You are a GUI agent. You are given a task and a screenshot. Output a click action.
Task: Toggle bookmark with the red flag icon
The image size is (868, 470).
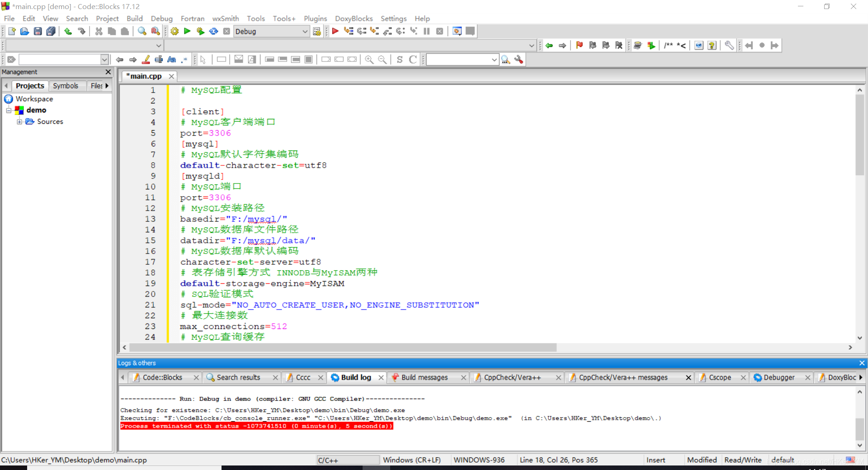[580, 45]
